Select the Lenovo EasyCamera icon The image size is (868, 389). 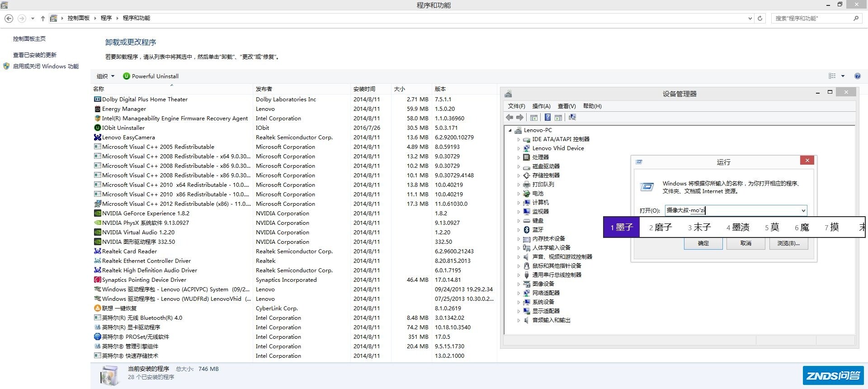click(x=97, y=137)
